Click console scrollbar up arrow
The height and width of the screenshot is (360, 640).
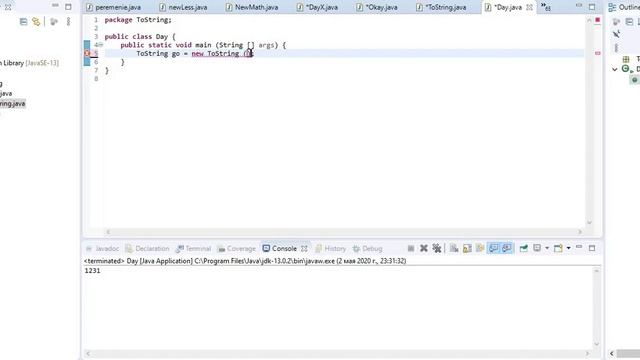tap(596, 271)
